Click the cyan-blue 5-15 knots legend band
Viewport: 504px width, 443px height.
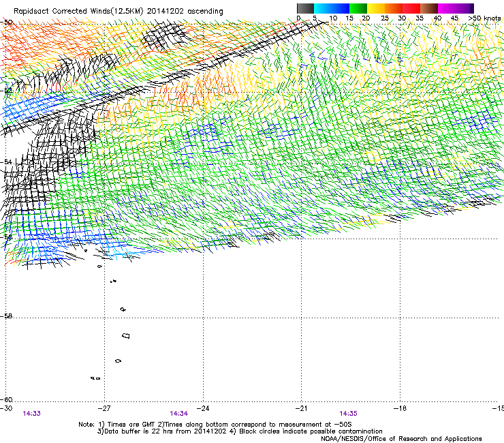(x=332, y=8)
